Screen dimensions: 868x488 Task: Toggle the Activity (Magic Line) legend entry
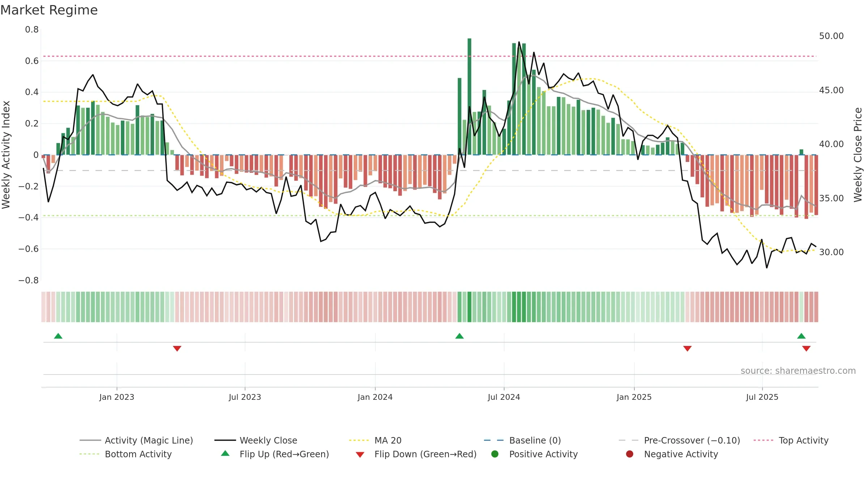(x=136, y=440)
